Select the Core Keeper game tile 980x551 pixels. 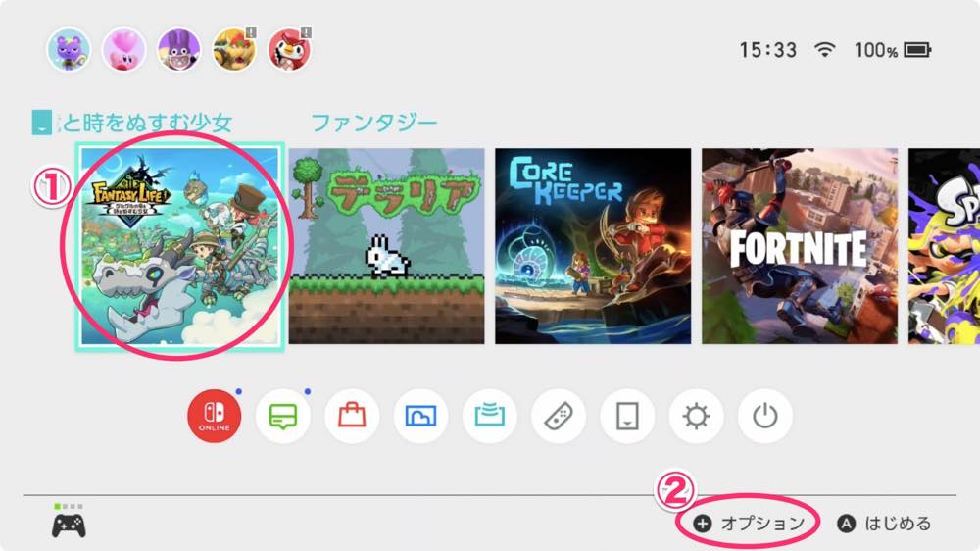click(x=593, y=246)
